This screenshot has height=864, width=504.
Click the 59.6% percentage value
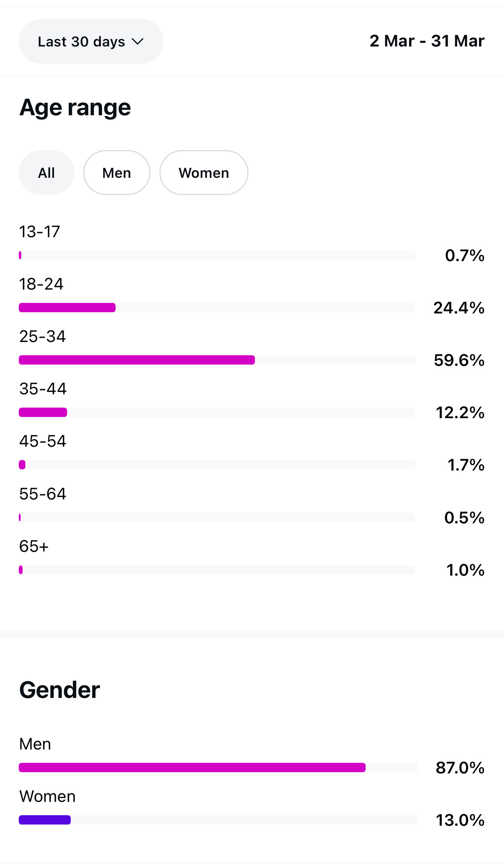click(x=459, y=360)
